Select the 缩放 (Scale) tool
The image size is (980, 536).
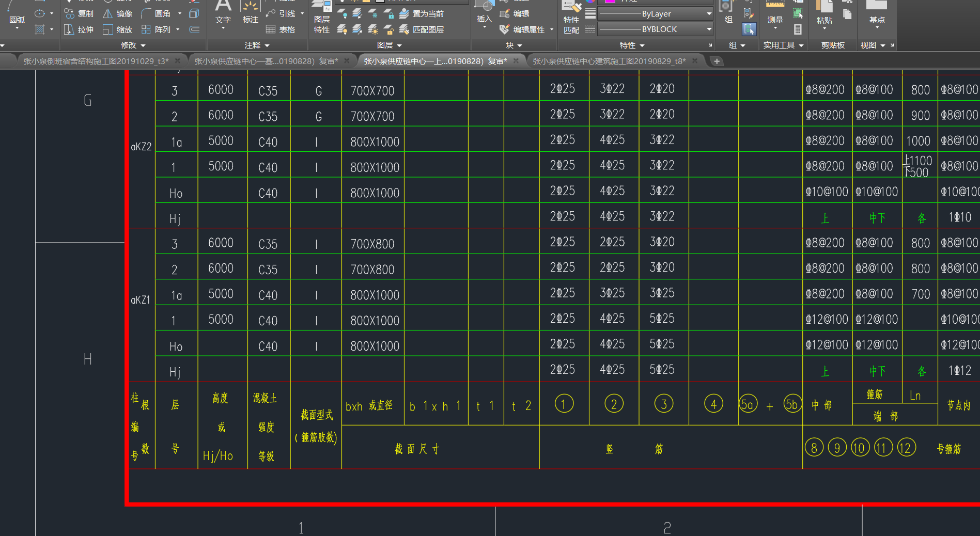pos(118,30)
